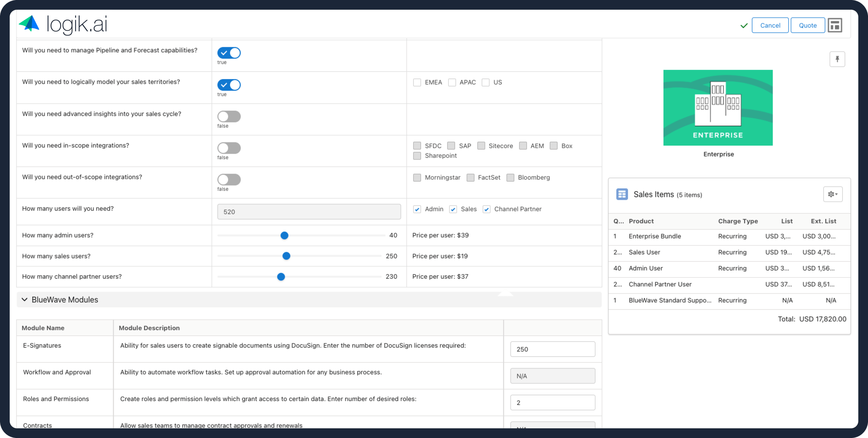Click Workflow and Approval N/A field
Screen dimensions: 868x438
pyautogui.click(x=552, y=376)
